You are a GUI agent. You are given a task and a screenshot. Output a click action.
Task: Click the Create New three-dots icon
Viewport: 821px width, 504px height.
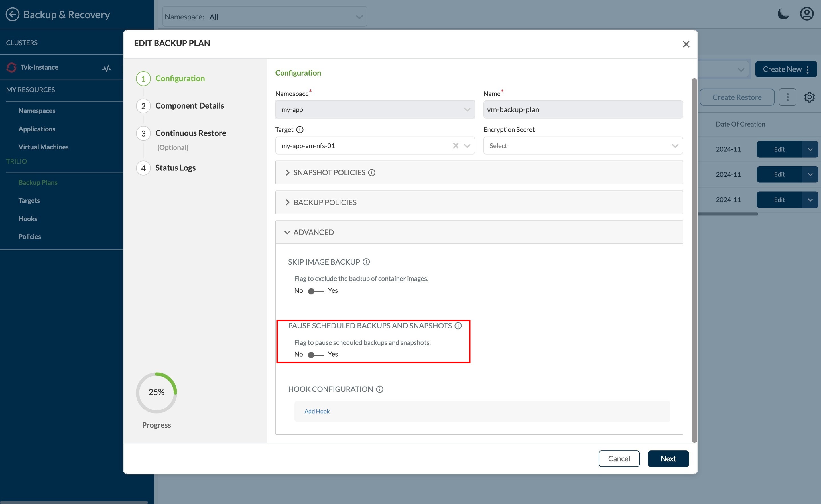click(807, 69)
